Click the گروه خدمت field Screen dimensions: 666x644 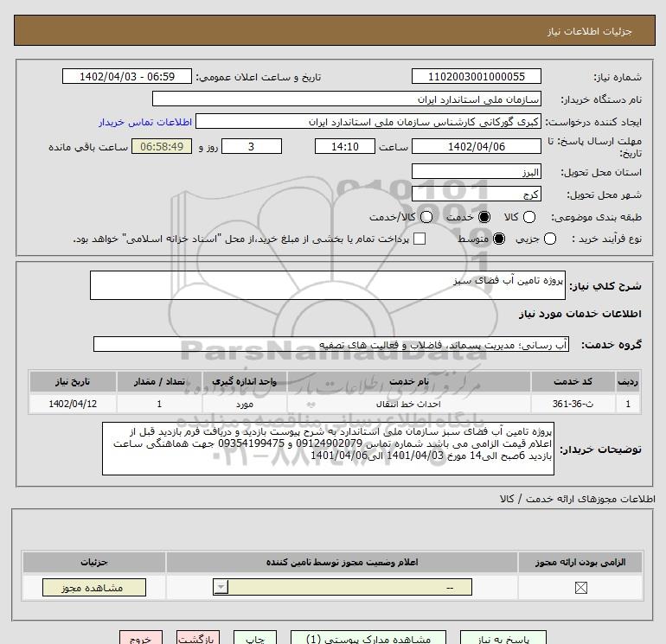pos(331,344)
